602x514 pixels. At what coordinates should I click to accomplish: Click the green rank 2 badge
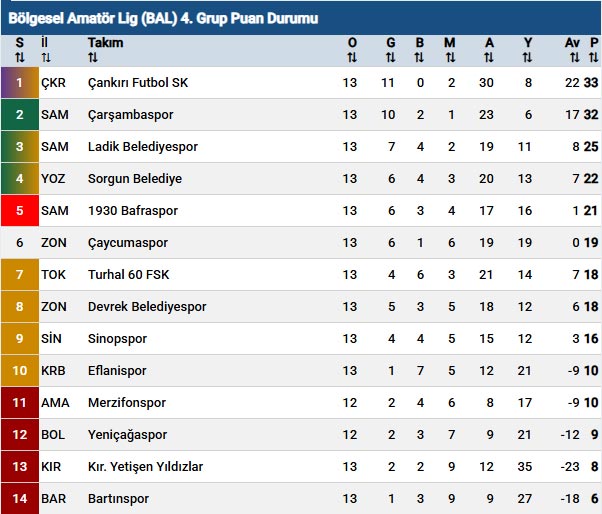click(x=19, y=115)
